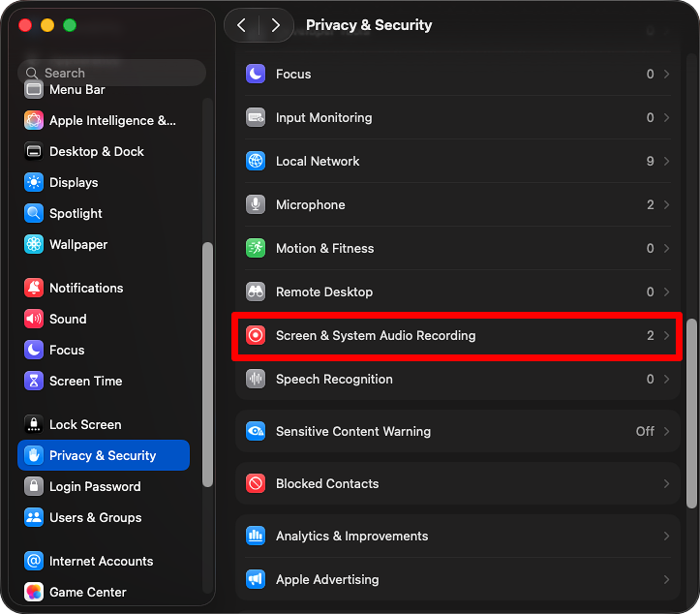Click the red Screen & System Audio Recording icon

256,335
